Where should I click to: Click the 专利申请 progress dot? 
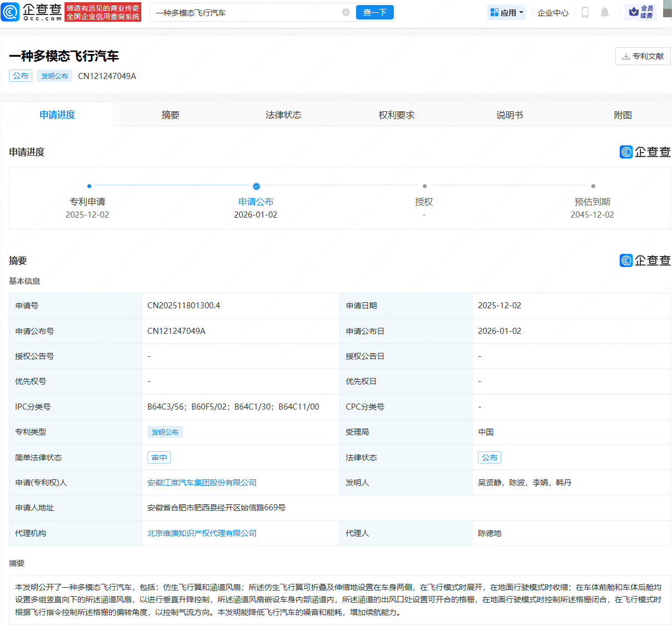click(x=89, y=186)
